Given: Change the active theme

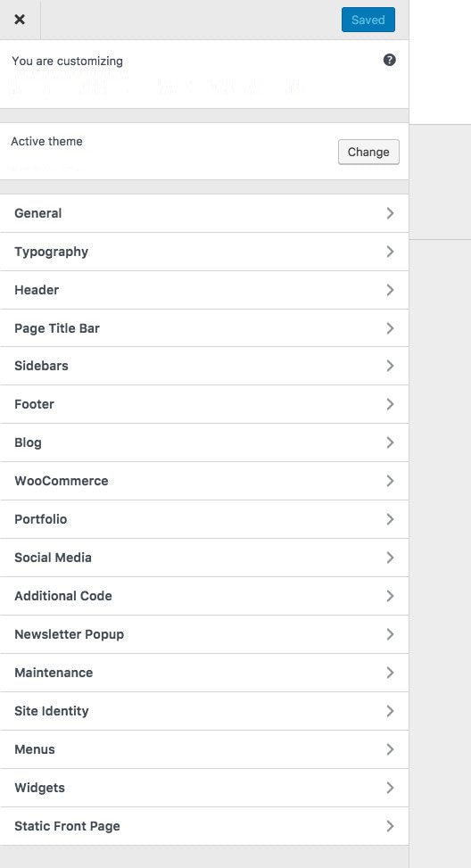Looking at the screenshot, I should click(368, 152).
